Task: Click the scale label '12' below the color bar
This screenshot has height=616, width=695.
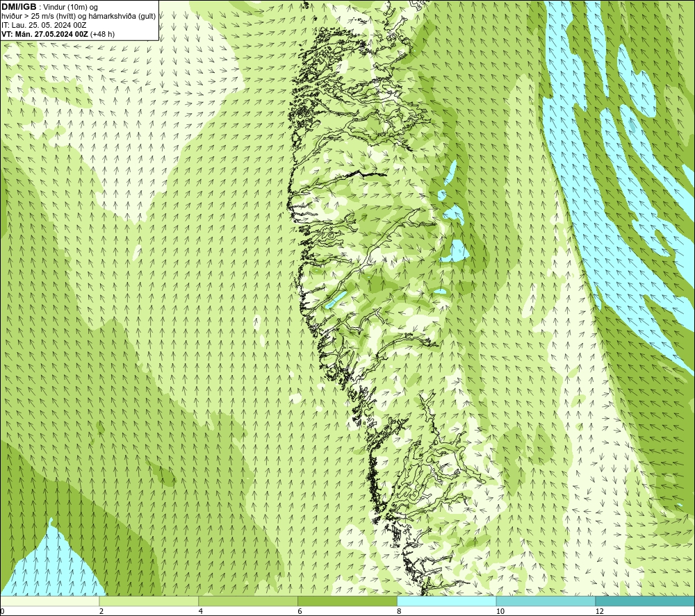Action: pyautogui.click(x=599, y=611)
